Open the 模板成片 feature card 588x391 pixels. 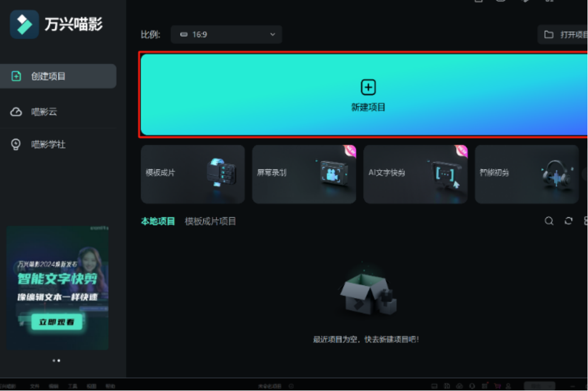point(193,174)
